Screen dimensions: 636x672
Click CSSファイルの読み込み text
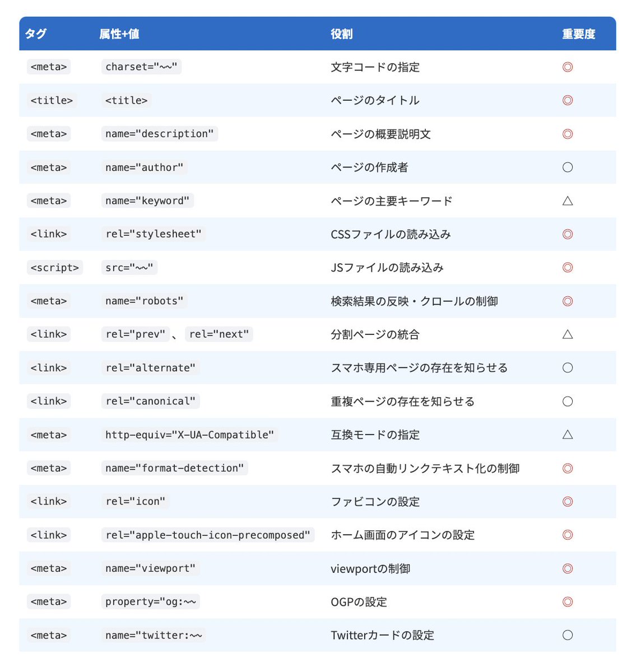click(391, 234)
